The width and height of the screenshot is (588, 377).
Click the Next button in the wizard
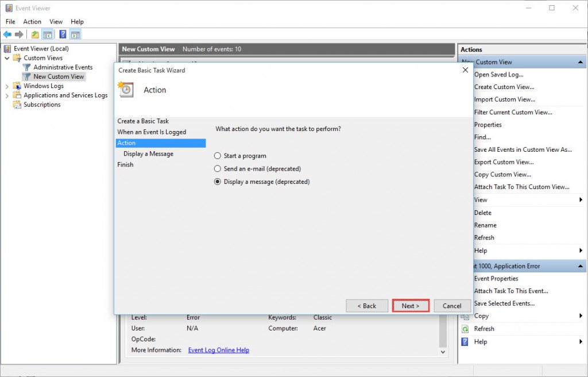coord(410,306)
